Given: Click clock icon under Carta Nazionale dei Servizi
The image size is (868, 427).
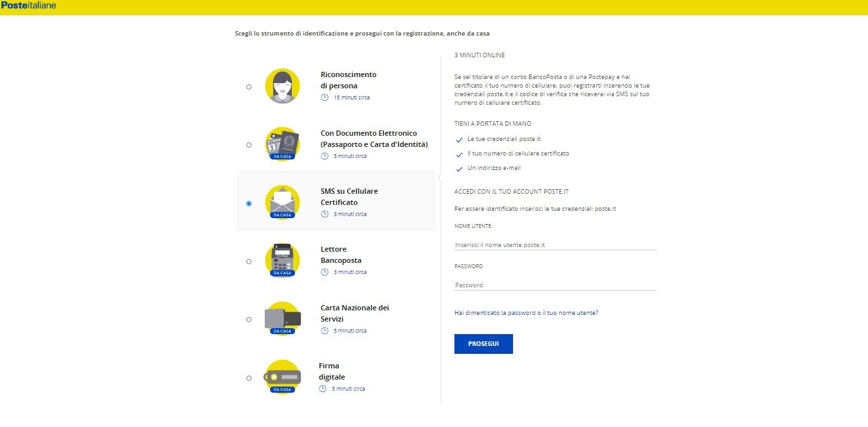Looking at the screenshot, I should (x=325, y=331).
